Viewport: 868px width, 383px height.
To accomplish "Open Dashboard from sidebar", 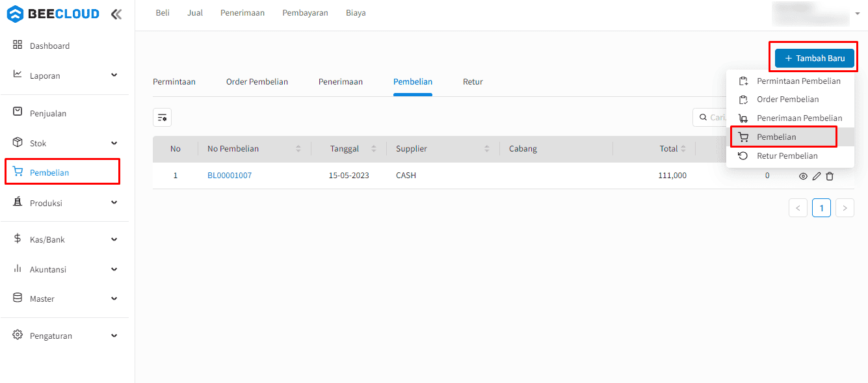I will tap(49, 46).
